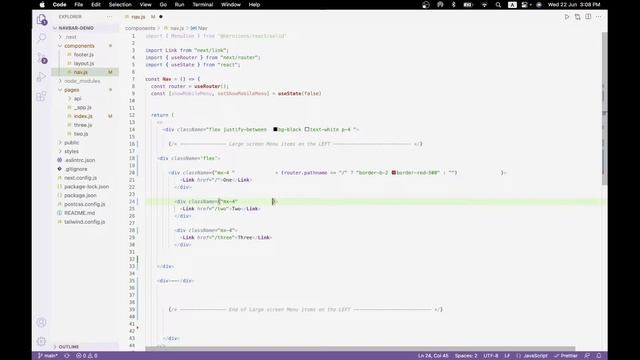The width and height of the screenshot is (640, 360).
Task: Open index.js in the explorer
Action: tap(83, 116)
